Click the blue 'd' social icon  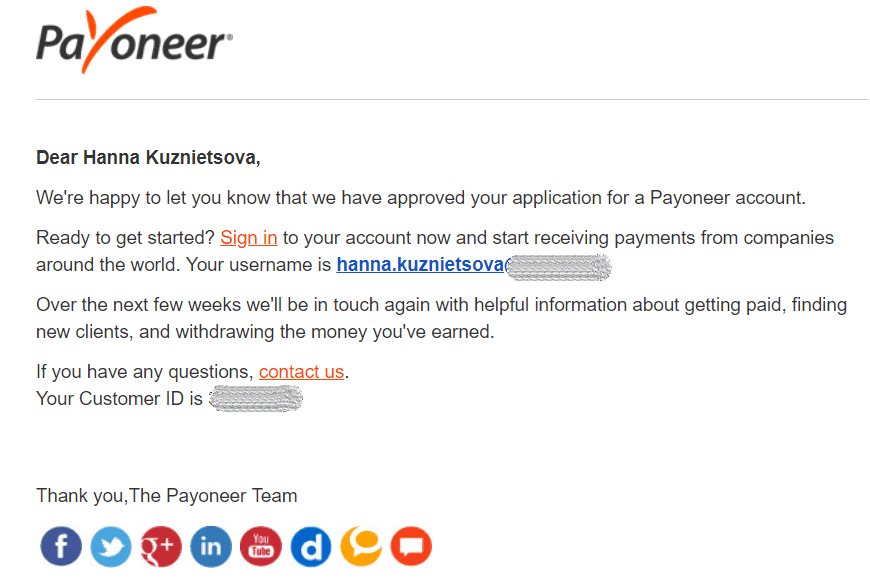(x=311, y=546)
